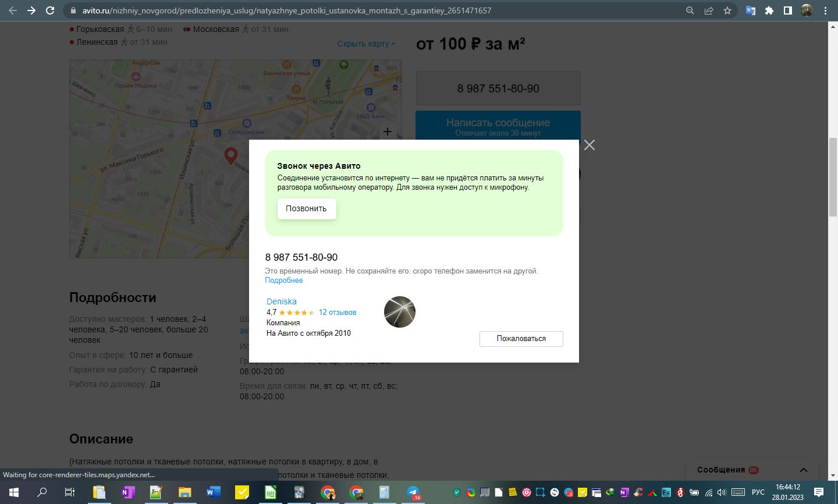Image resolution: width=838 pixels, height=504 pixels.
Task: Click the Горьковская metro station text
Action: pos(100,29)
